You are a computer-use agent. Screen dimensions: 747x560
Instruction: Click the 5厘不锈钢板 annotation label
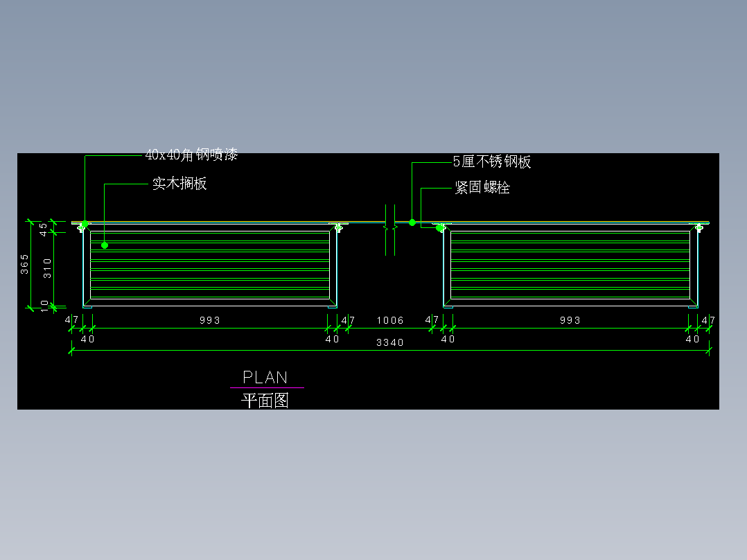[x=492, y=162]
